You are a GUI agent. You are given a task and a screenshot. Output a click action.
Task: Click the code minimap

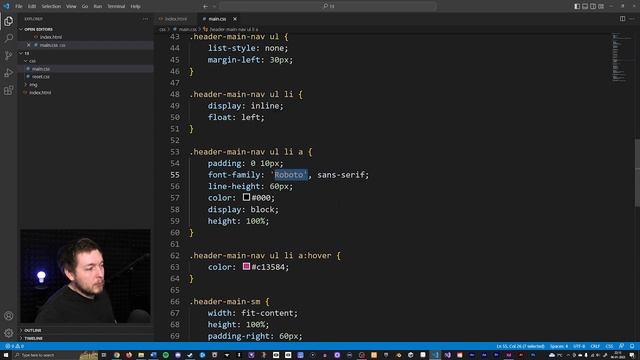[x=622, y=57]
